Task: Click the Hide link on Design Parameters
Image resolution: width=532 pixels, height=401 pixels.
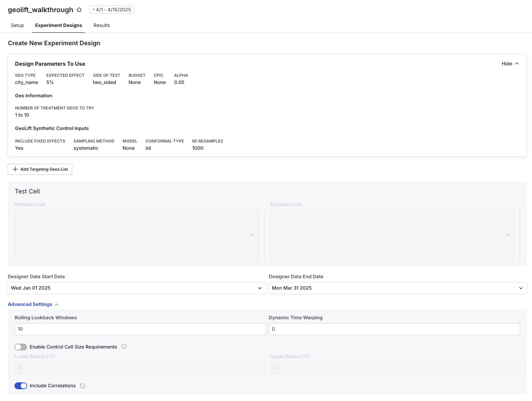Action: click(507, 63)
